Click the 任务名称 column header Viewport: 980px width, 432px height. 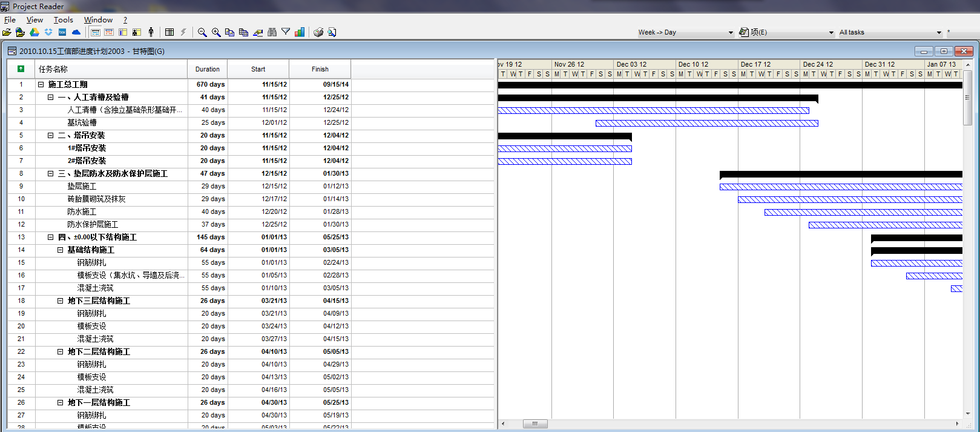(111, 69)
